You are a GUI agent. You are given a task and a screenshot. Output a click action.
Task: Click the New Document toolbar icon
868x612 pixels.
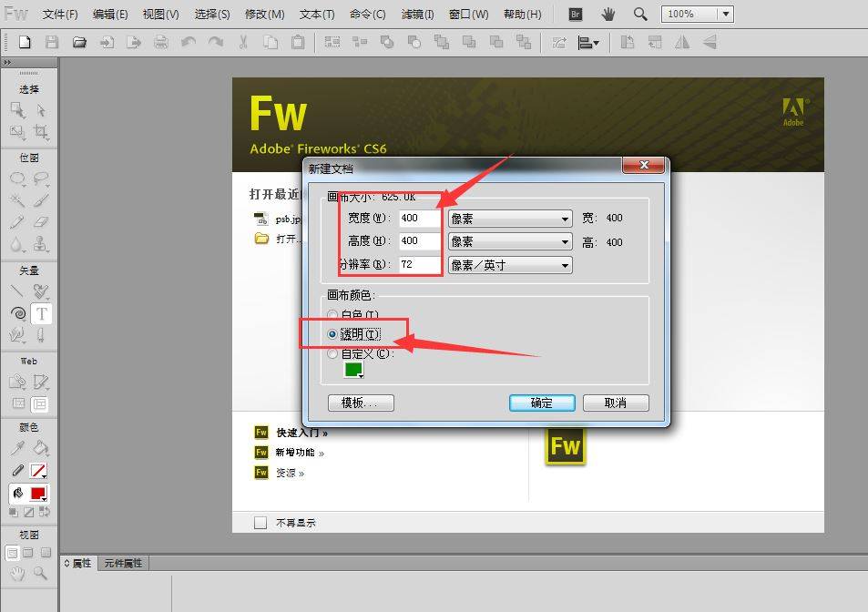click(x=25, y=42)
